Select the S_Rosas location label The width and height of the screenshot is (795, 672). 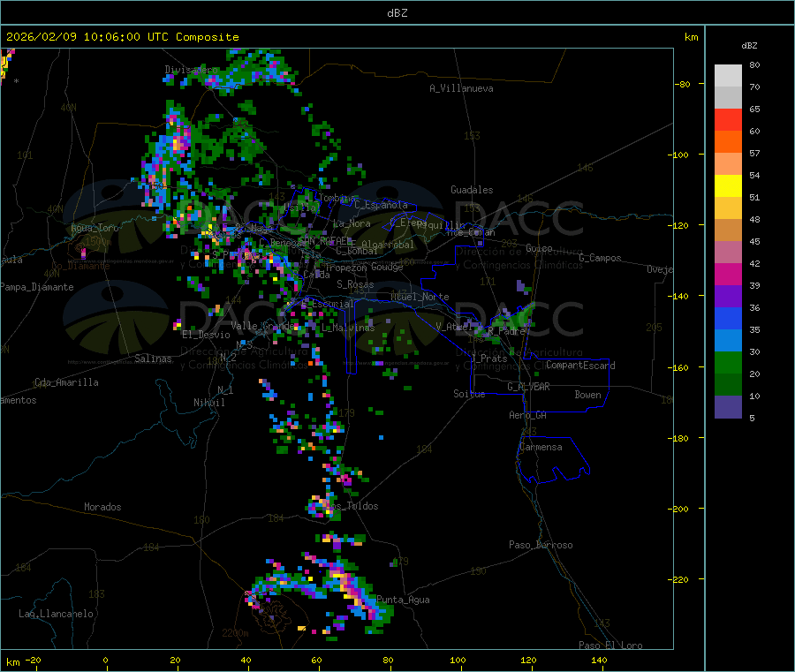pyautogui.click(x=355, y=284)
